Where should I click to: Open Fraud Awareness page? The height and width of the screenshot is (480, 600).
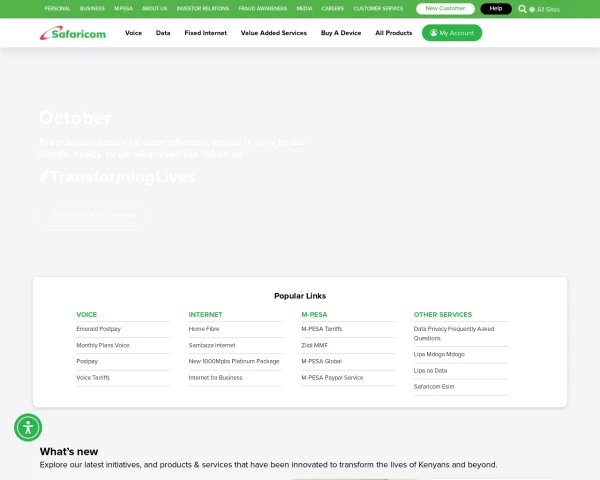pyautogui.click(x=263, y=8)
